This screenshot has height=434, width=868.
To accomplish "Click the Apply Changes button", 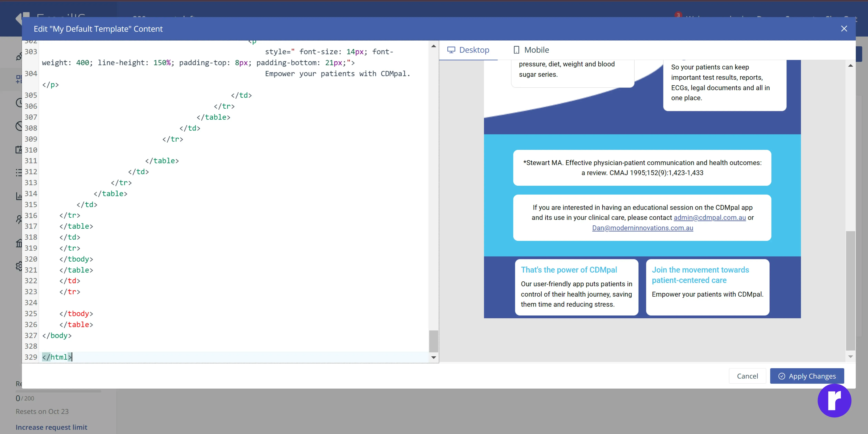I will point(807,376).
